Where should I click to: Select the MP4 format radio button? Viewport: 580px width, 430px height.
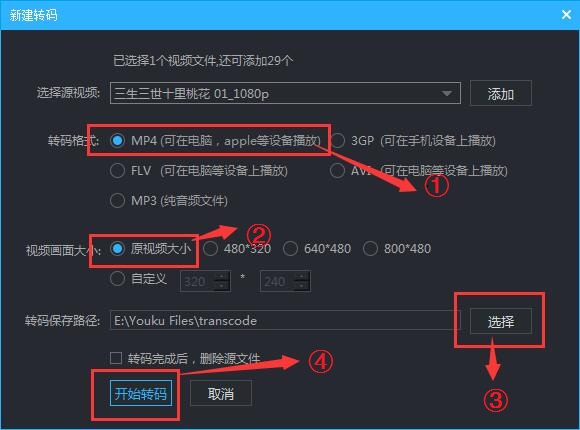tap(118, 141)
